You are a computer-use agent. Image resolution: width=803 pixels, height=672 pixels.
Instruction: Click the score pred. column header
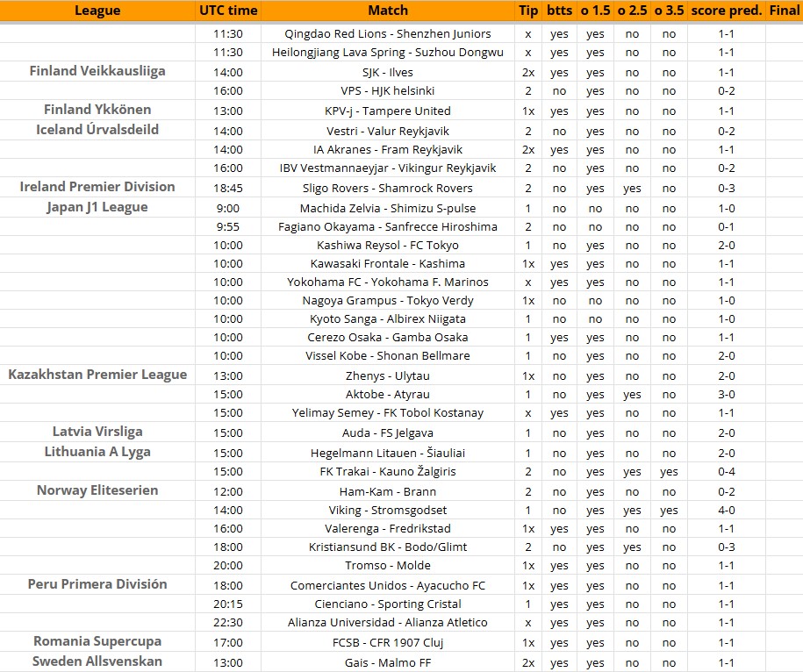coord(726,11)
